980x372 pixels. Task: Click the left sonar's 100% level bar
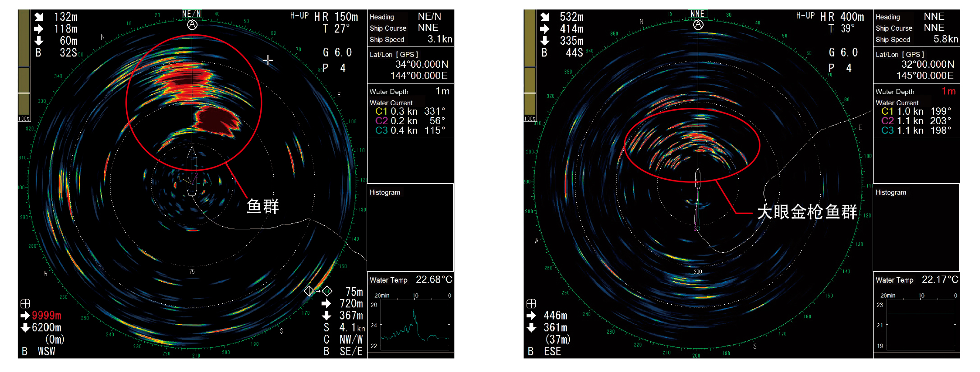click(x=24, y=65)
